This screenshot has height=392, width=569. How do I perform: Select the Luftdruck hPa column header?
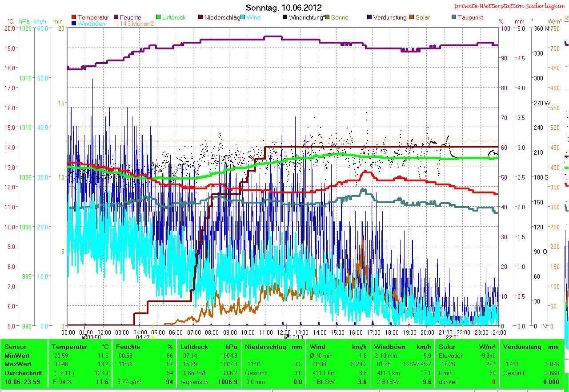coord(208,347)
